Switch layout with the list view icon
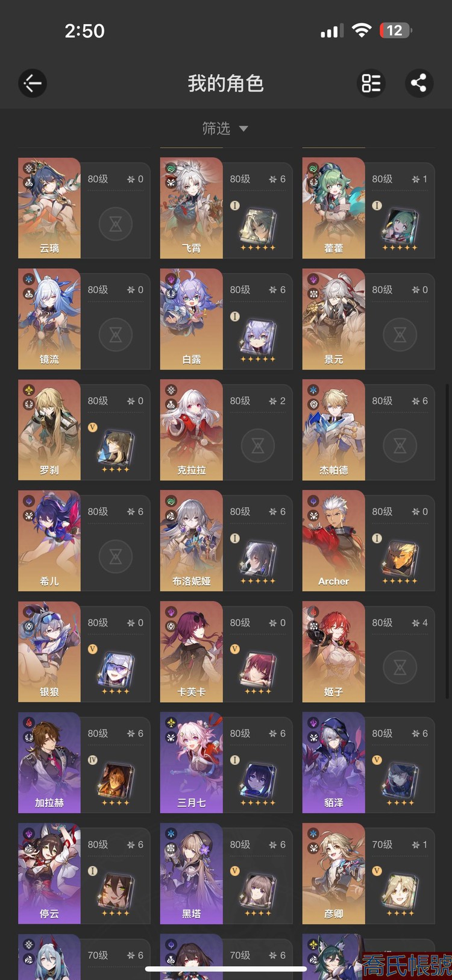 [371, 83]
